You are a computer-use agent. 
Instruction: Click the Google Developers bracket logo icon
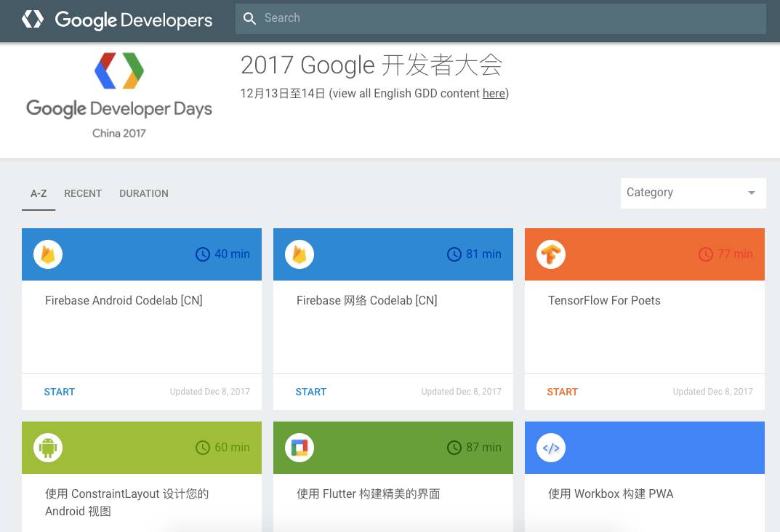click(32, 20)
